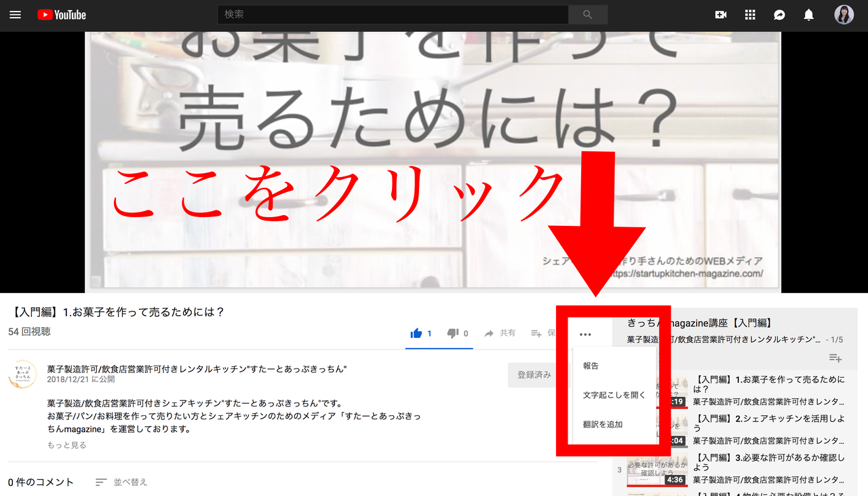Open the channel link beside 1/5 in playlist header
The height and width of the screenshot is (496, 868).
pos(724,339)
